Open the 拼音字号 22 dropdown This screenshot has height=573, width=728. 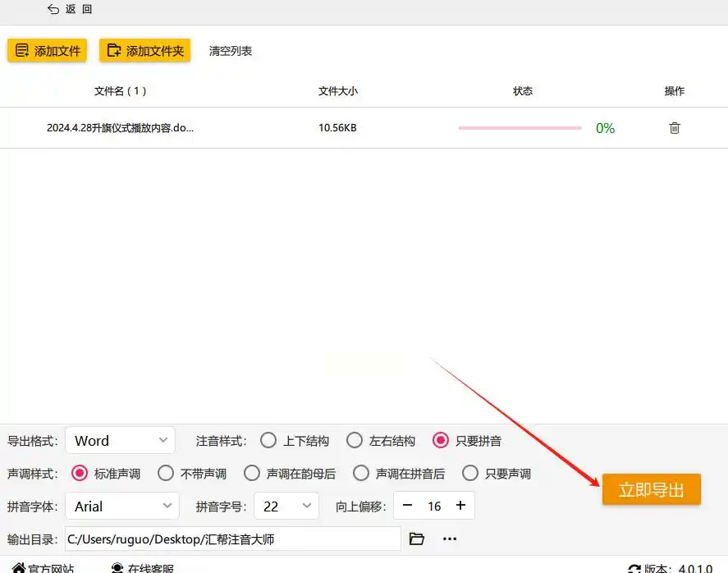click(x=286, y=507)
